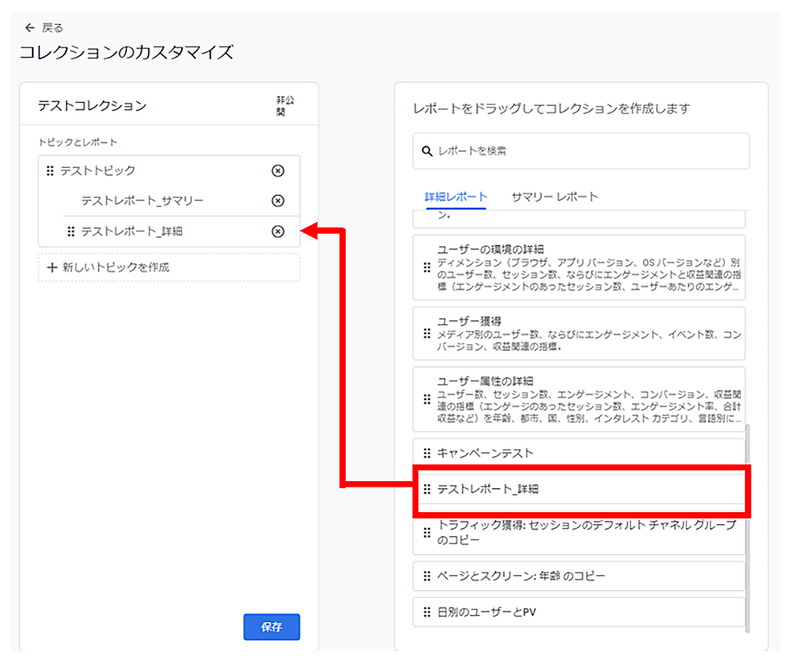Click the 保存 button
This screenshot has height=672, width=795.
click(271, 627)
